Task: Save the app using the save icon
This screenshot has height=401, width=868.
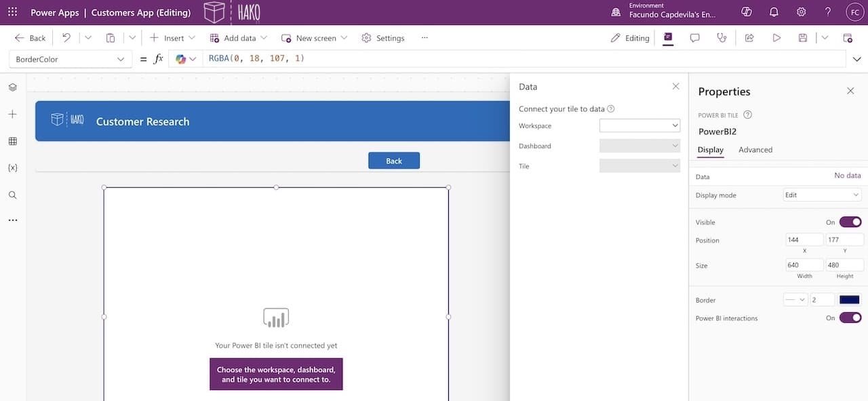Action: 802,37
